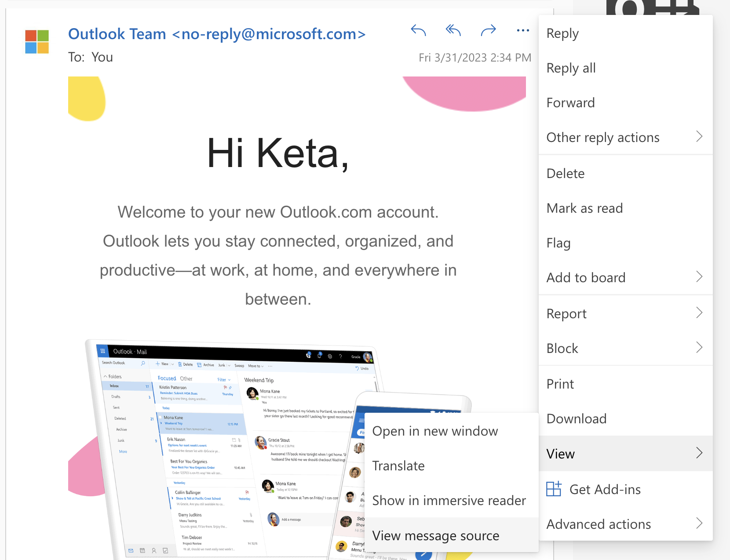Click the Forward arrow icon
730x560 pixels.
pos(488,30)
